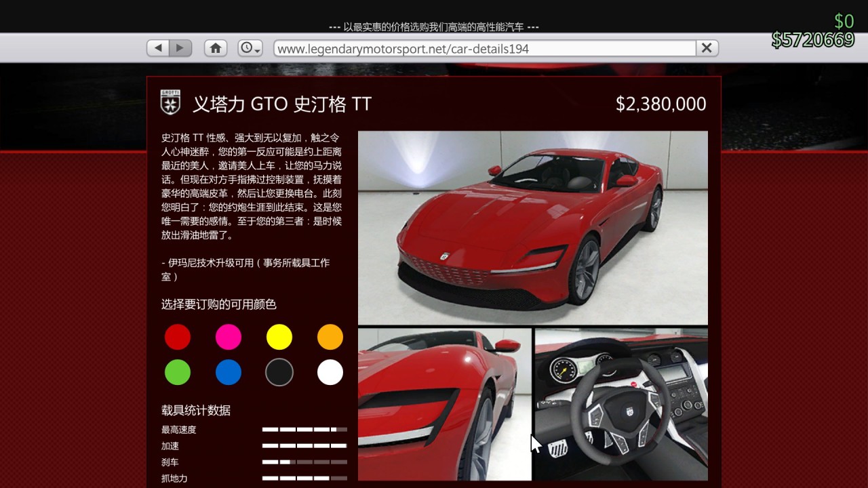Choose the pink car color swatch
The height and width of the screenshot is (488, 868).
pos(229,337)
